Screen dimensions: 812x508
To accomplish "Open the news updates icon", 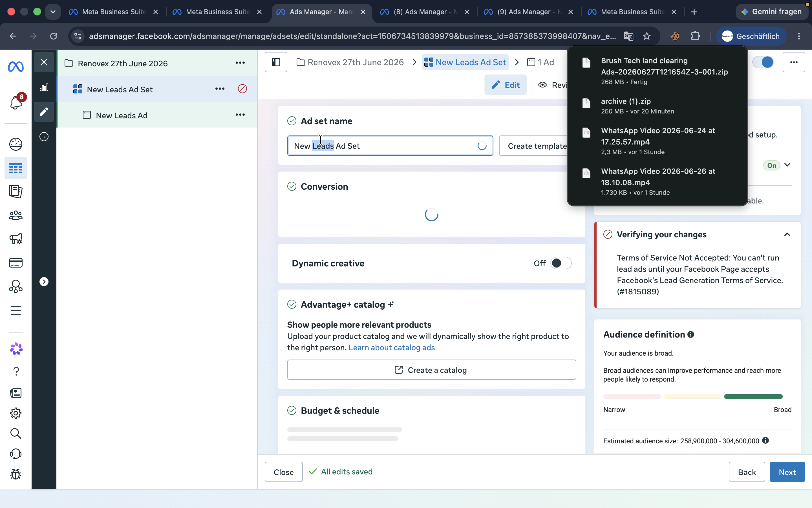I will 16,393.
